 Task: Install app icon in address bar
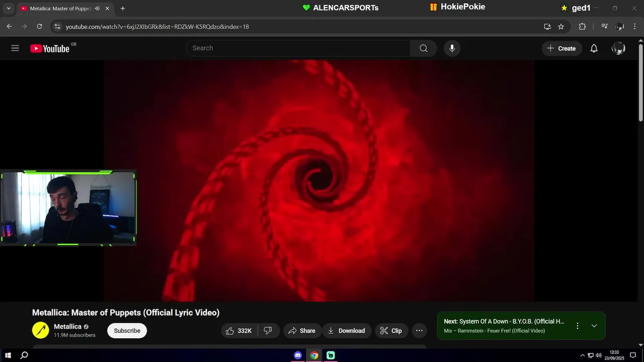pos(547,27)
